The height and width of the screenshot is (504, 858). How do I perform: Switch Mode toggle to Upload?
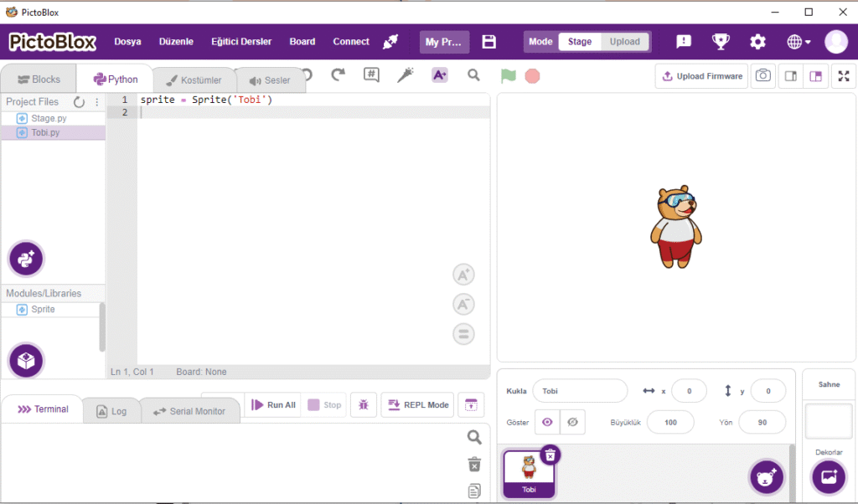(624, 42)
